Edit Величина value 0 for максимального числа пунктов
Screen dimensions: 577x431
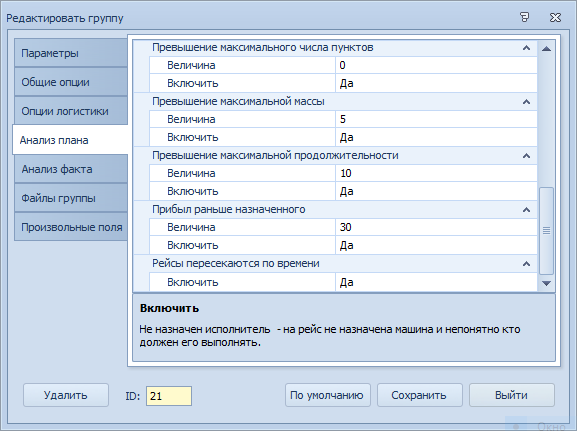click(x=436, y=65)
